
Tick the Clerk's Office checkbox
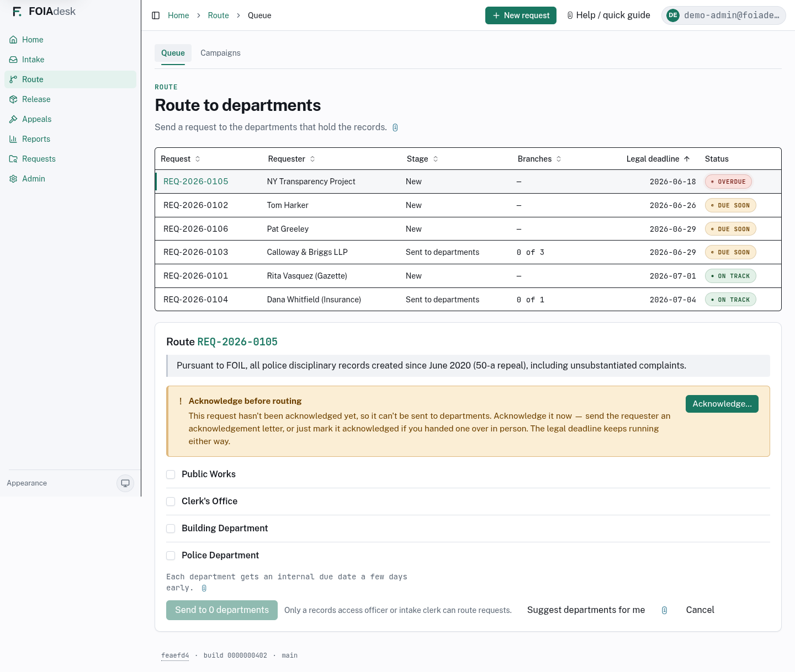[171, 502]
